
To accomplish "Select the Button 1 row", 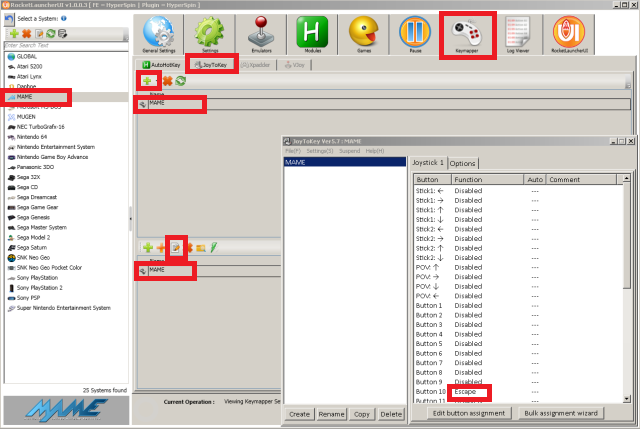I will click(518, 305).
